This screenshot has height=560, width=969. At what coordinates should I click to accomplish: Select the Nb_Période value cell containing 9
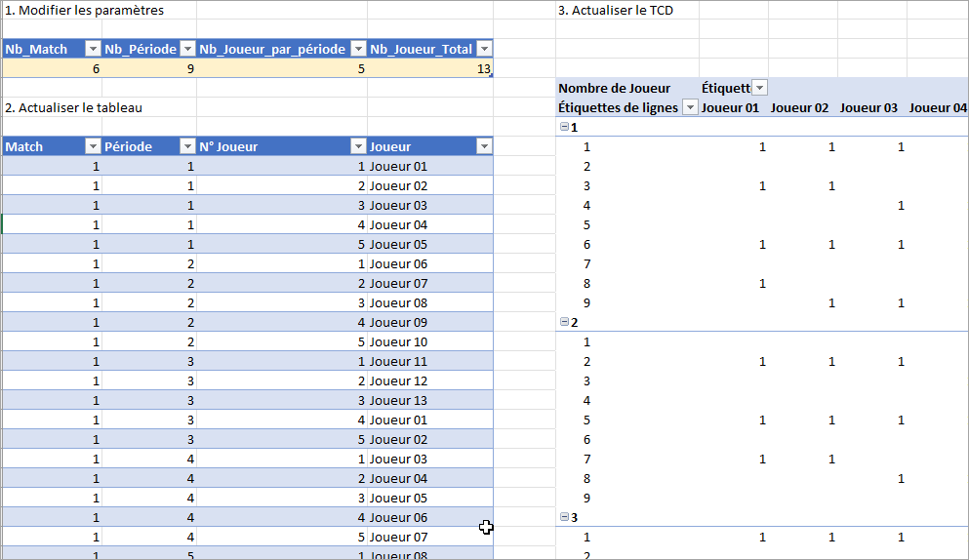point(148,68)
